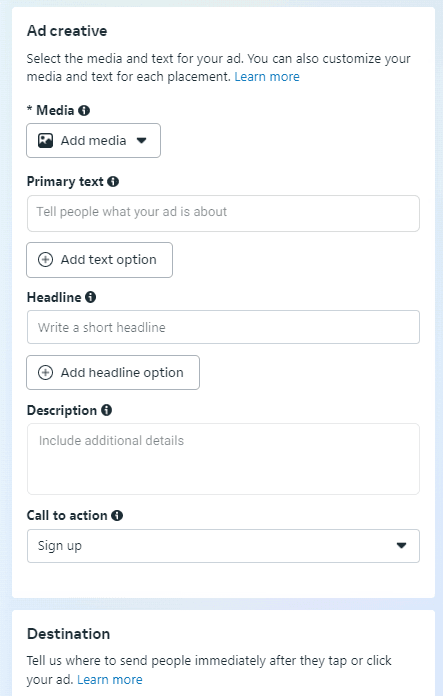The height and width of the screenshot is (696, 443).
Task: Click inside the Description text area
Action: 223,459
